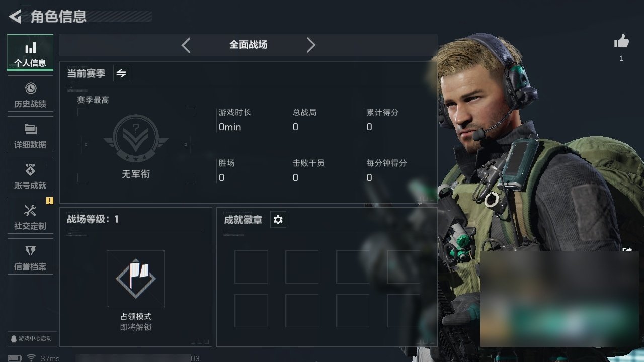
Task: Go back using the arrow beside 角色信息
Action: [15, 17]
